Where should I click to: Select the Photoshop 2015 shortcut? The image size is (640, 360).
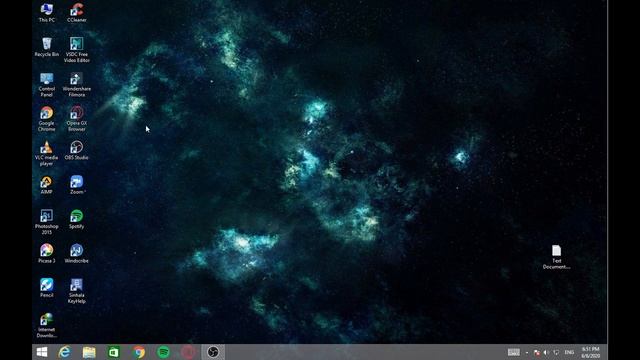47,222
